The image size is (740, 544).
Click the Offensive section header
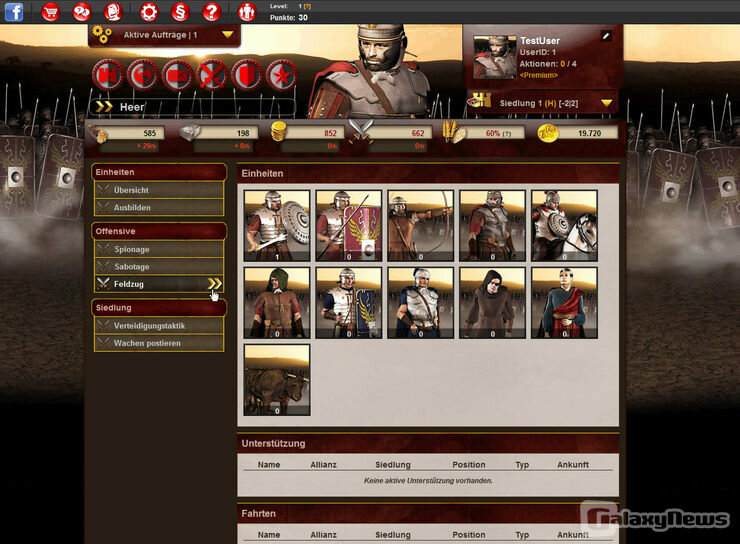159,231
